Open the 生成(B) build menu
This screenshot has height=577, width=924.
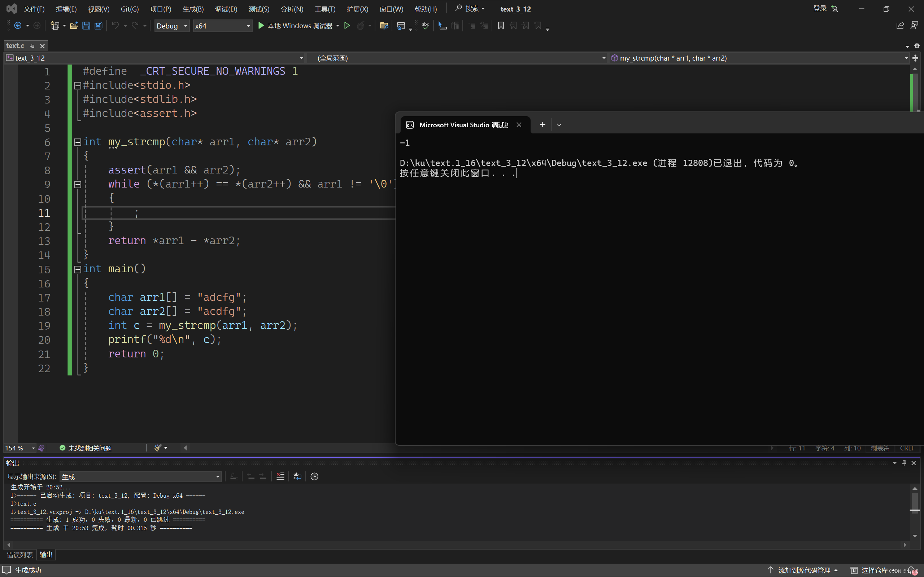(193, 9)
